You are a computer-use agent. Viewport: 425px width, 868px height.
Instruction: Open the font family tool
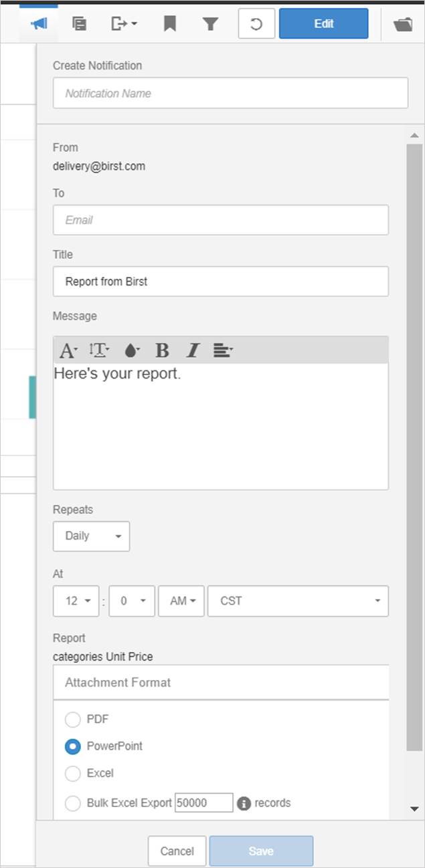(68, 350)
